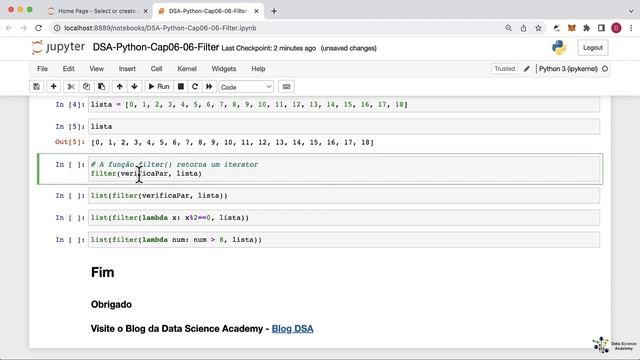Screen dimensions: 640x360
Task: Click the pencil edit mode icon
Action: pos(527,69)
